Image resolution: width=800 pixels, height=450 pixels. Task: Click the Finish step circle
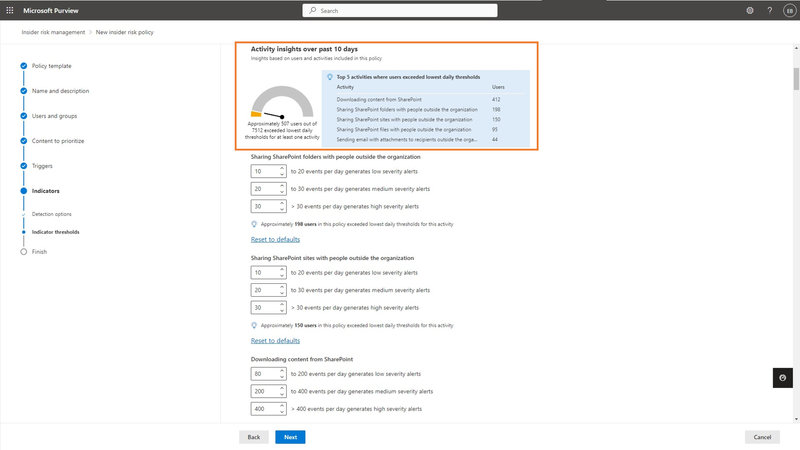(23, 252)
